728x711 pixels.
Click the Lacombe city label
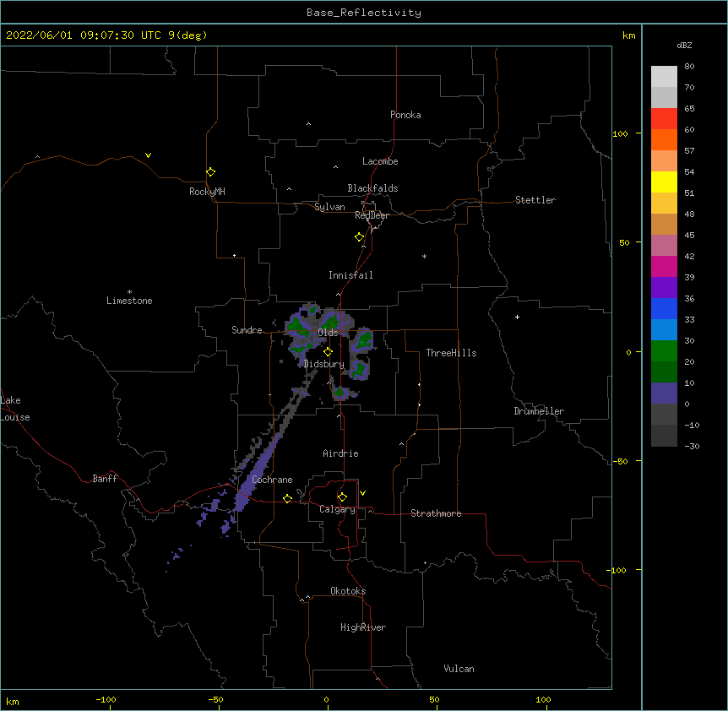tap(380, 161)
